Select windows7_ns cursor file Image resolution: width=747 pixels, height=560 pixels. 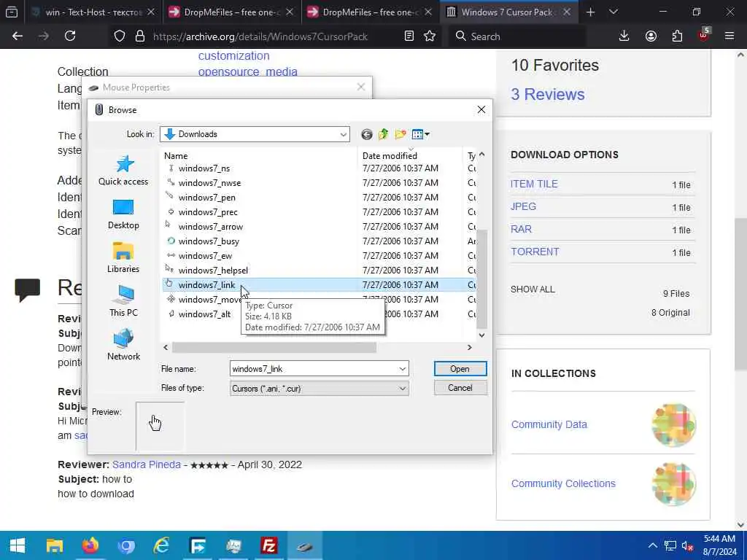204,168
